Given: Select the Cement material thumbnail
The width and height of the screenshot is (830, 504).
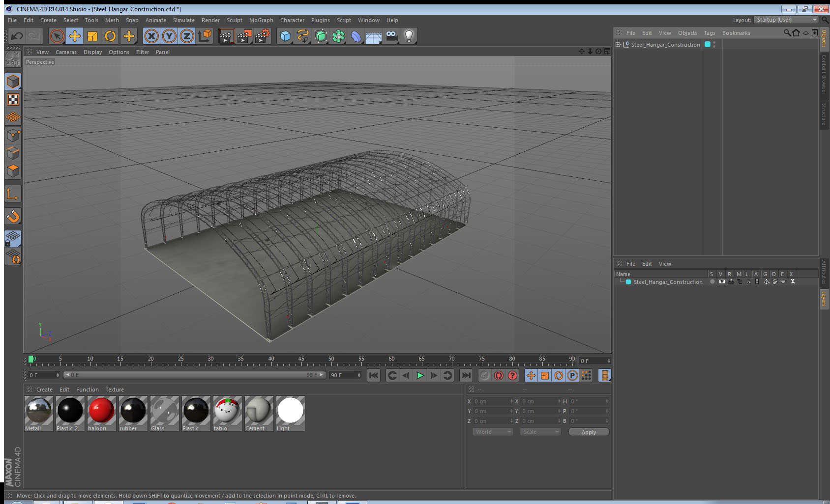Looking at the screenshot, I should point(259,414).
